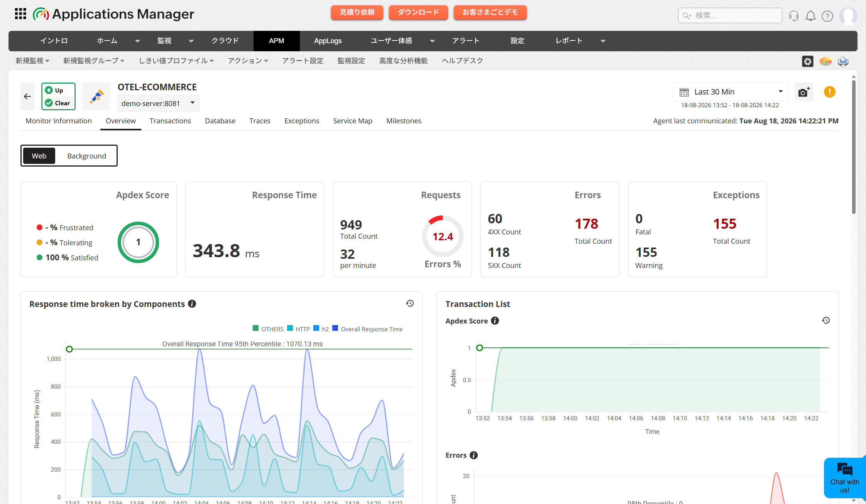Click the Applications Manager logo
866x504 pixels.
coord(113,14)
